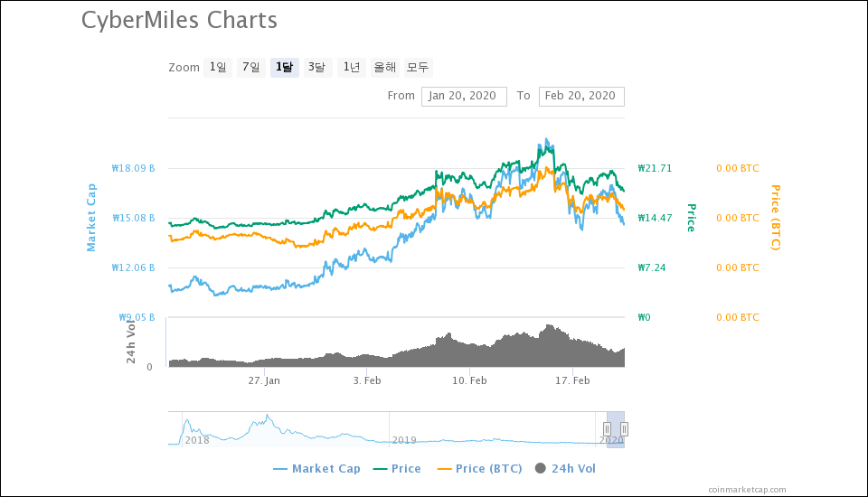Click the Price (BTC) axis title

[x=776, y=218]
